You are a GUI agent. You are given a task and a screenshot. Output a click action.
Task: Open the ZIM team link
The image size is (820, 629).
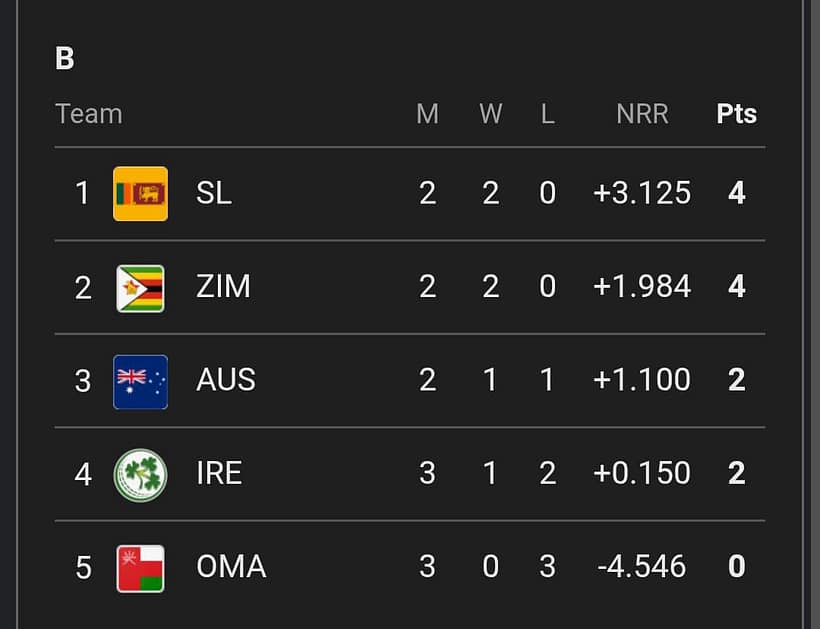coord(223,287)
